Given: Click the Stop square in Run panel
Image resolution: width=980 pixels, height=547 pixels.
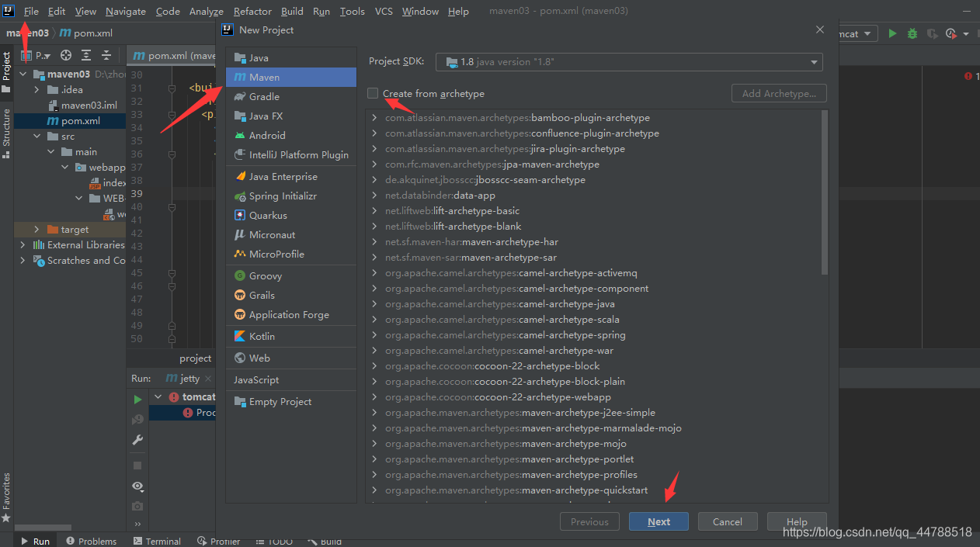Looking at the screenshot, I should pyautogui.click(x=137, y=466).
